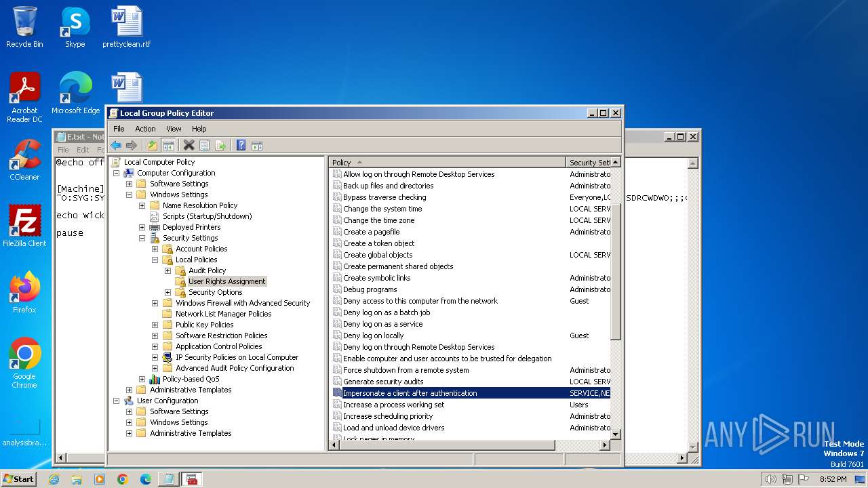Launch Microsoft Edge desktop shortcut
This screenshot has height=488, width=868.
75,94
